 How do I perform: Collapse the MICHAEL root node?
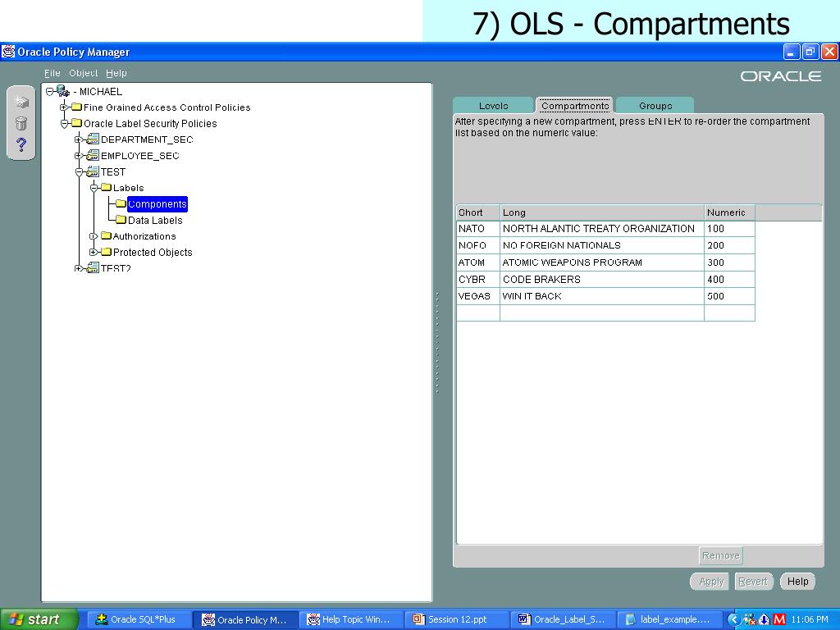(50, 92)
